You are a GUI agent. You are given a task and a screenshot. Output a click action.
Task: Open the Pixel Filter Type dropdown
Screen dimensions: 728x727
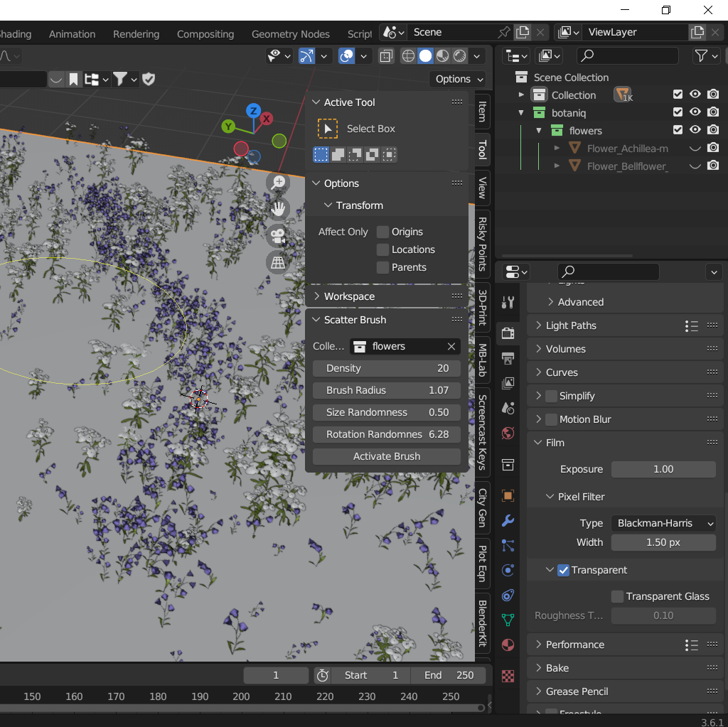point(663,523)
